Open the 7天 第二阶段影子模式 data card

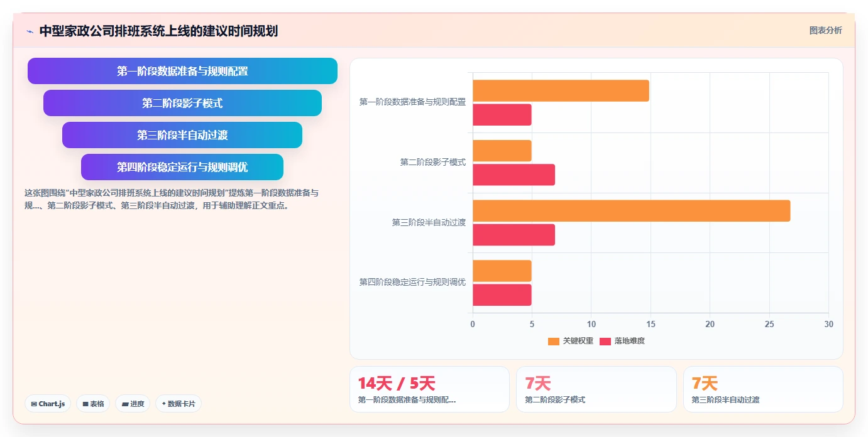coord(596,389)
